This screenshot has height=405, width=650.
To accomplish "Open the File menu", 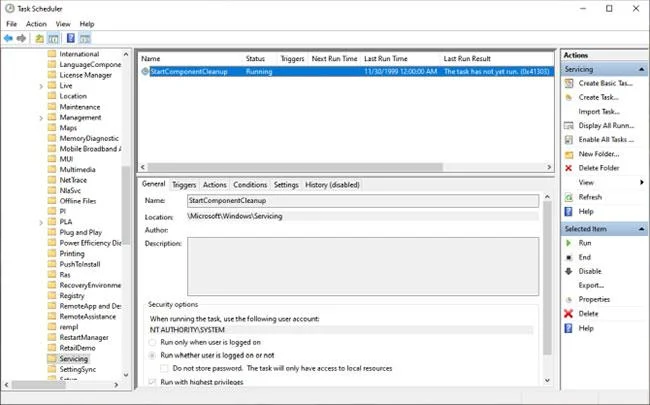I will click(12, 24).
